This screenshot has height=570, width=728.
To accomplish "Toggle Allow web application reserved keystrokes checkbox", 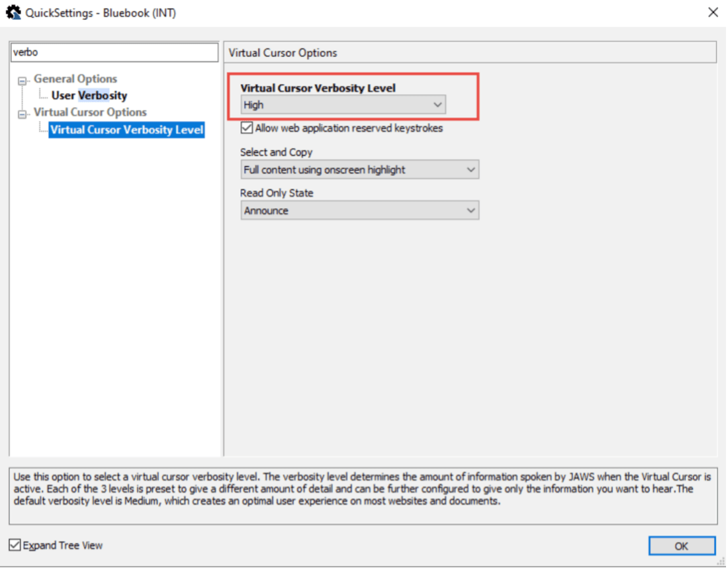I will tap(247, 128).
